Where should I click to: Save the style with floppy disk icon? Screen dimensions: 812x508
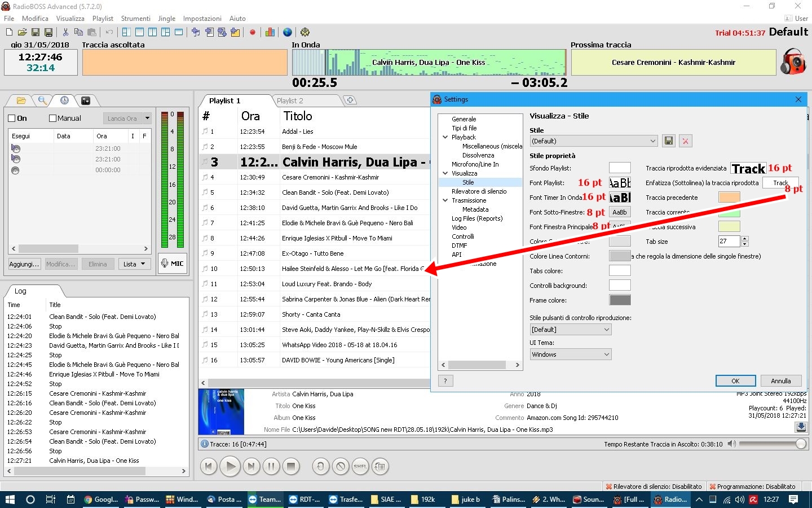pos(669,141)
